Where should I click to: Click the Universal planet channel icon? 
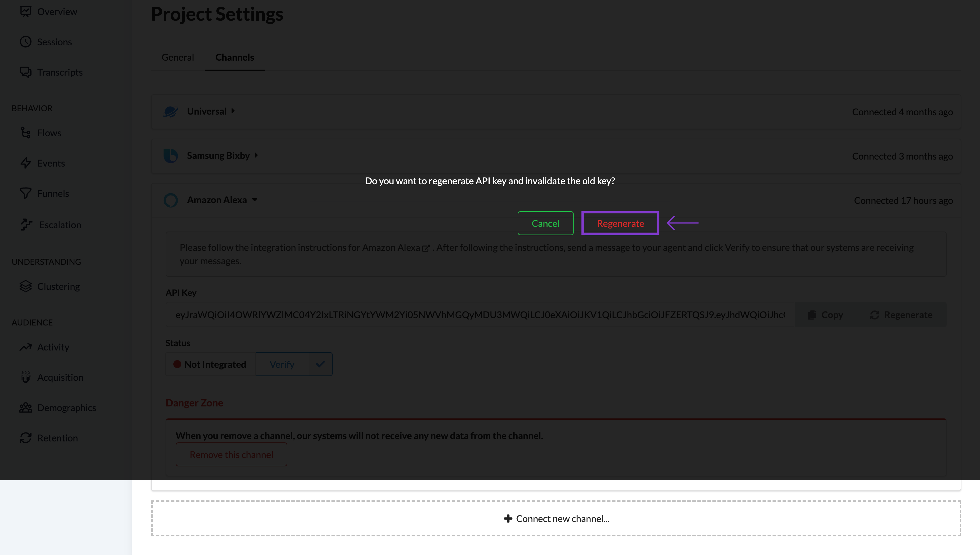(x=170, y=111)
